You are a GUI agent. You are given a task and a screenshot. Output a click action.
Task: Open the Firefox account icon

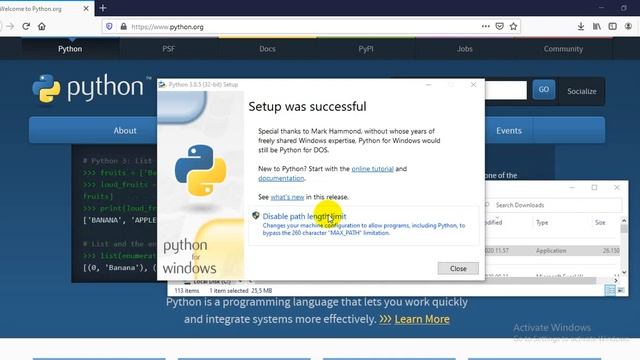[629, 27]
